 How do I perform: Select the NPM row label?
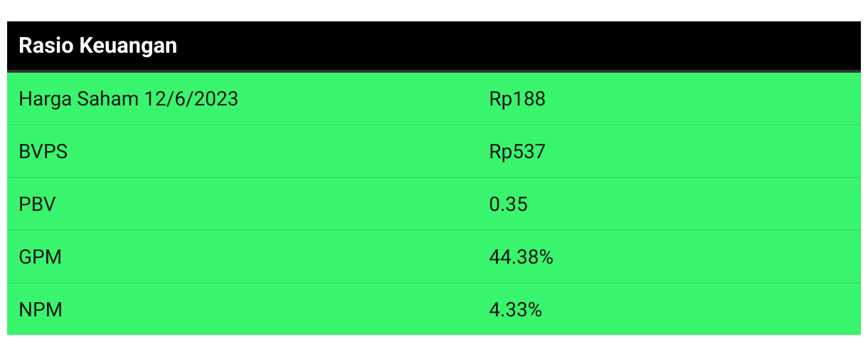point(41,310)
